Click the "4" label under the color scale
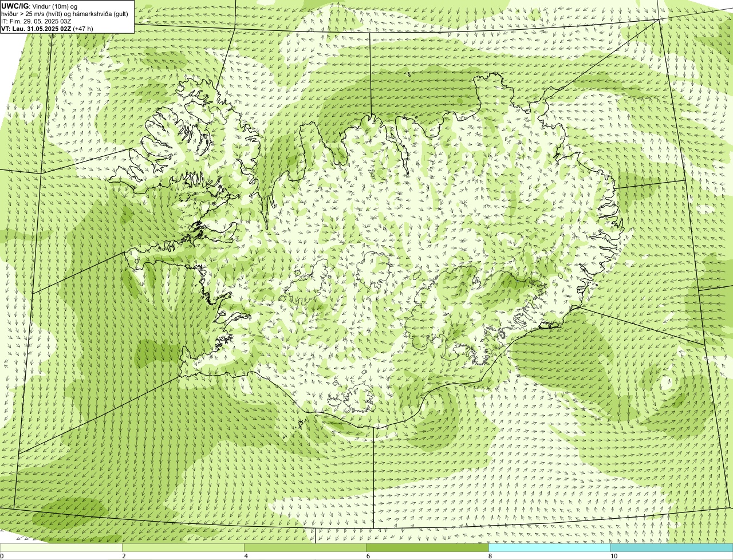Screen dimensions: 733x560 point(246,556)
